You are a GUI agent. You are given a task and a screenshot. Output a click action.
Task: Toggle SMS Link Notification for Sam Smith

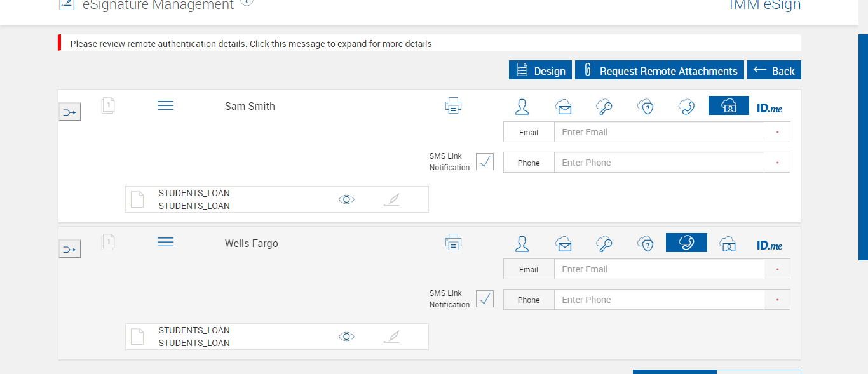(485, 162)
